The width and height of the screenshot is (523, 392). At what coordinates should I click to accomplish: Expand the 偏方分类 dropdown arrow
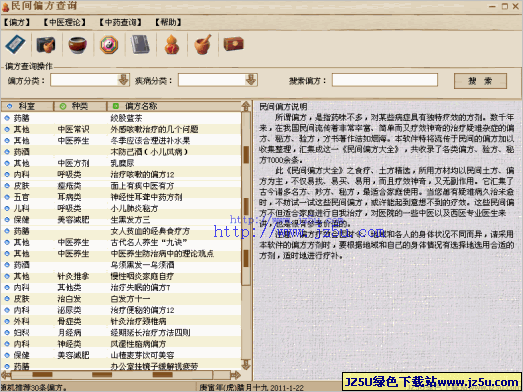[x=123, y=80]
